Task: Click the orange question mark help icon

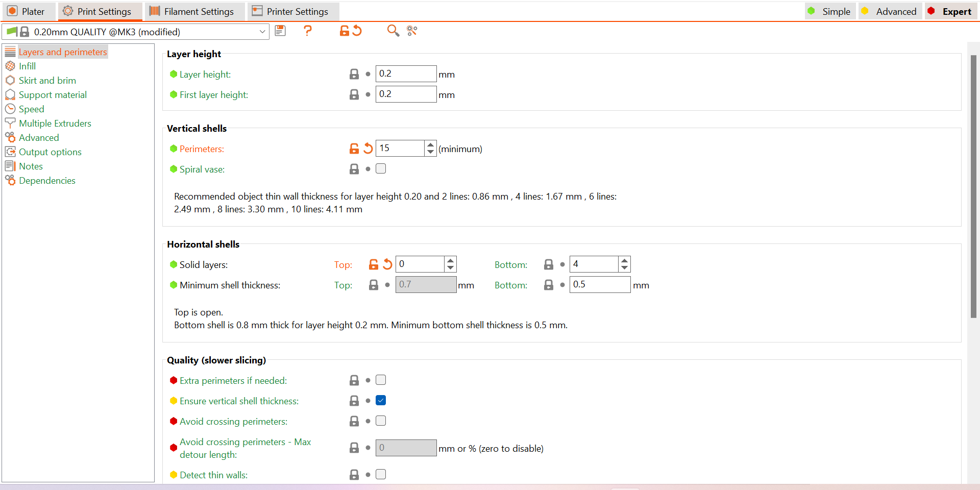Action: pyautogui.click(x=307, y=31)
